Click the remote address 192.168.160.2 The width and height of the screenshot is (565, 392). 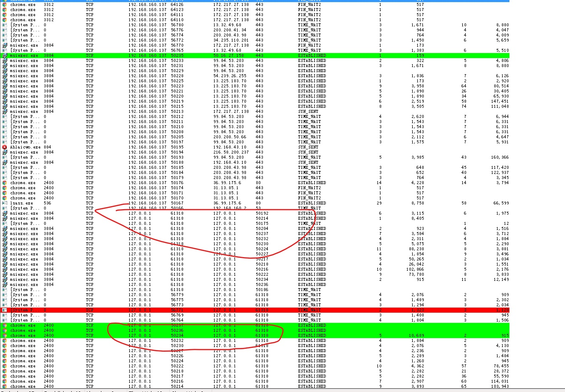pos(230,208)
